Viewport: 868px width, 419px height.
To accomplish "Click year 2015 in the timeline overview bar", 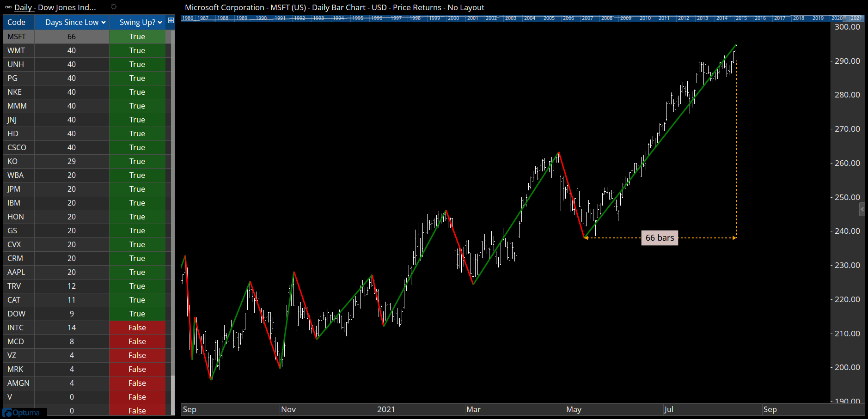I will pos(741,18).
